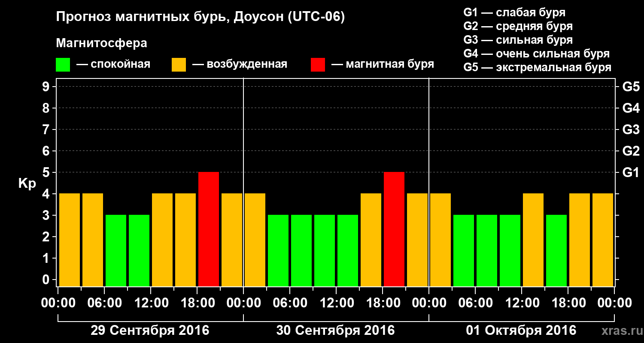644x343 pixels.
Task: Click the yellow 'возбужденная' legend swatch
Action: click(x=179, y=65)
